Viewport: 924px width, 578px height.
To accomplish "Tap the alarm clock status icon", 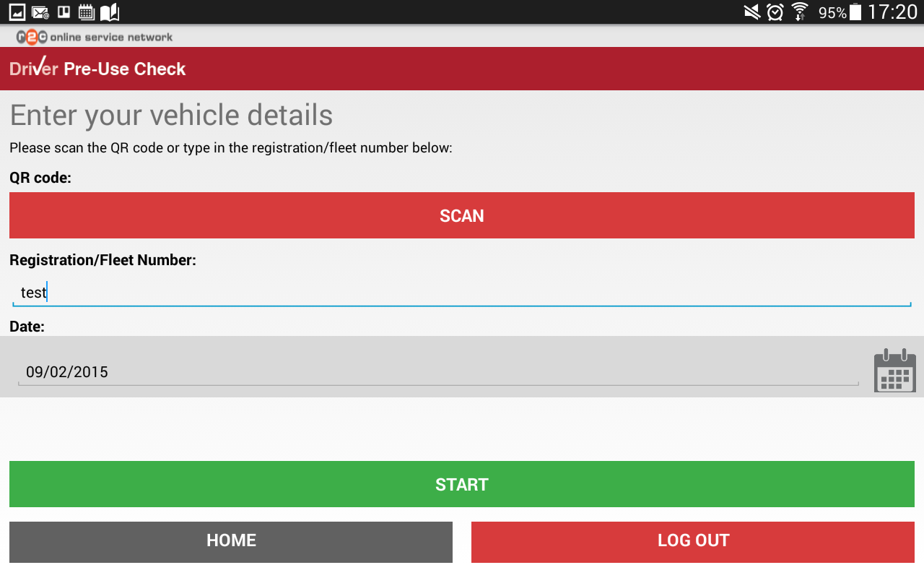I will pyautogui.click(x=775, y=12).
